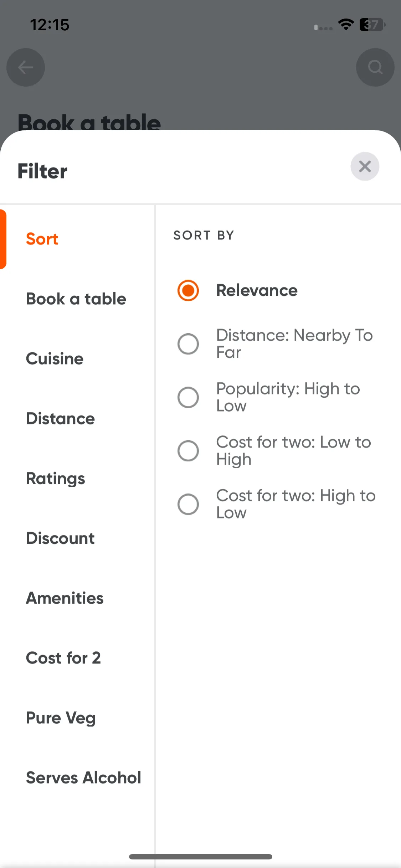Tap the Wi-Fi status icon
This screenshot has width=401, height=868.
[346, 25]
